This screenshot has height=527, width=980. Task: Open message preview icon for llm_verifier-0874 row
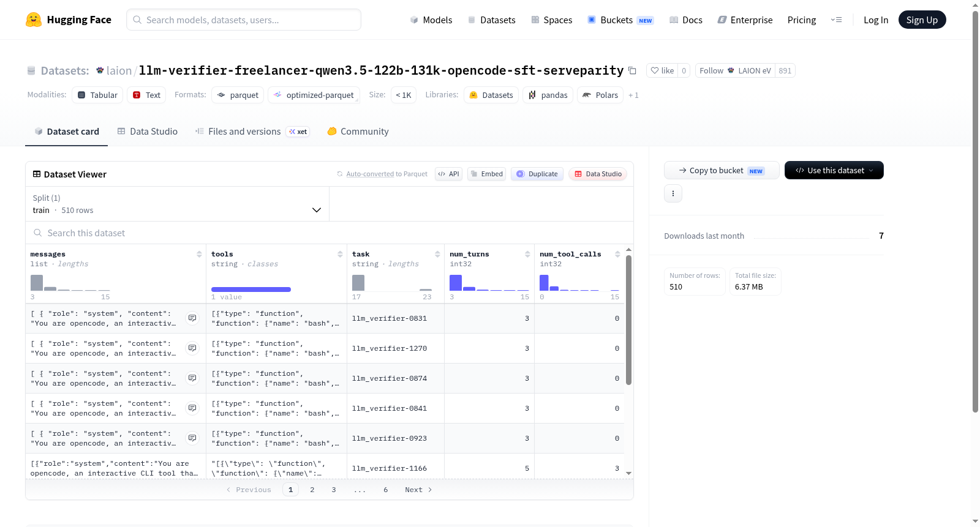click(192, 378)
